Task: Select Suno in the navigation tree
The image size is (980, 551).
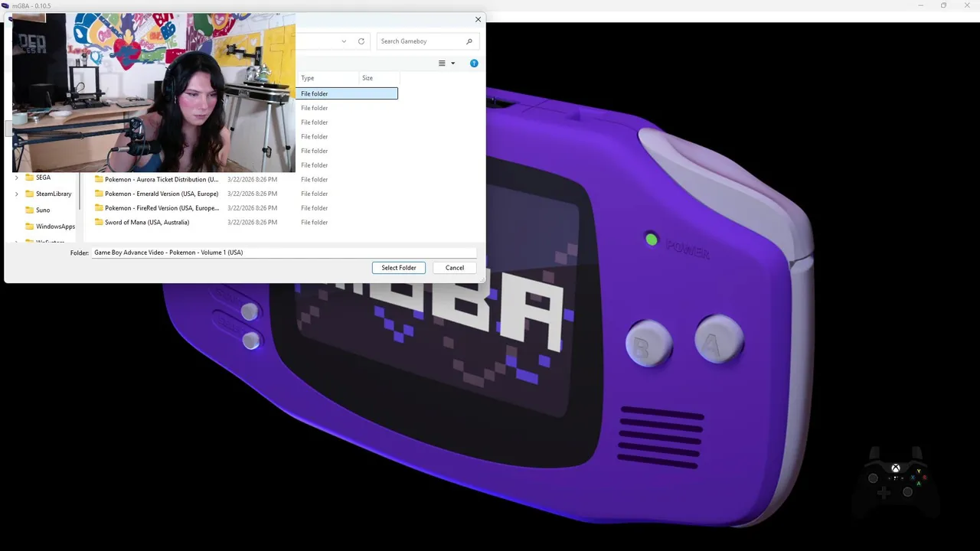Action: click(x=43, y=210)
